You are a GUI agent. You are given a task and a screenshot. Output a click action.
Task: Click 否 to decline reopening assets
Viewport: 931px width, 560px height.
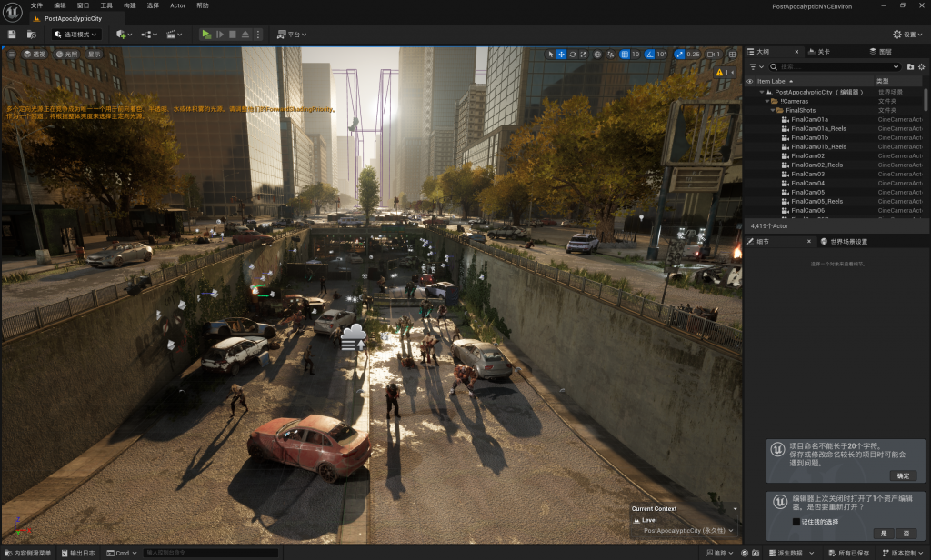point(906,534)
